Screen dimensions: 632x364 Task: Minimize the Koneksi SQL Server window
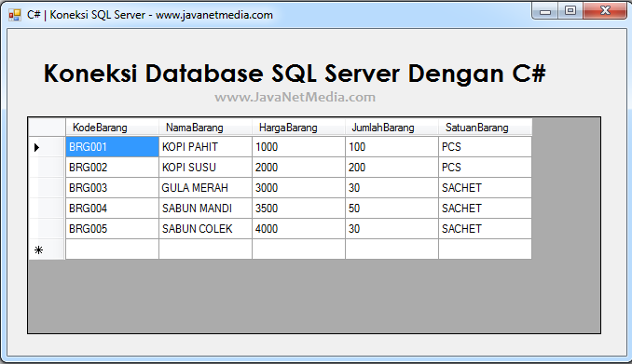point(545,11)
